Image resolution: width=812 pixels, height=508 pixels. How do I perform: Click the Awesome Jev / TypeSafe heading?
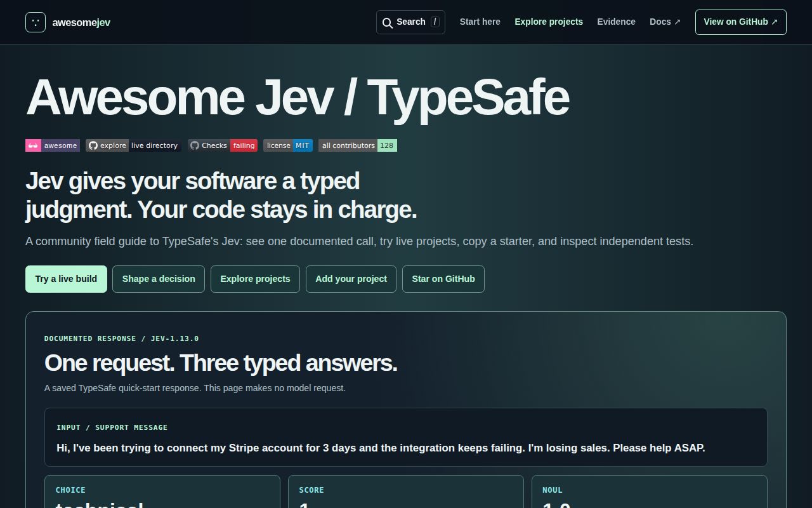[x=297, y=97]
